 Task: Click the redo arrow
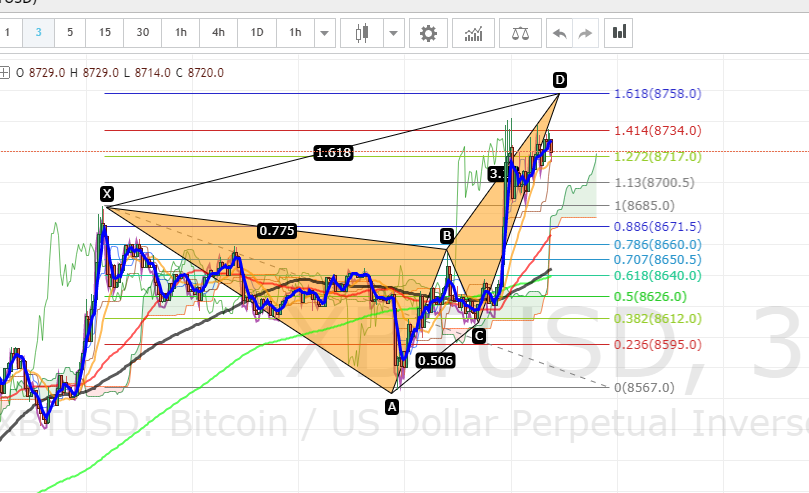click(x=586, y=33)
